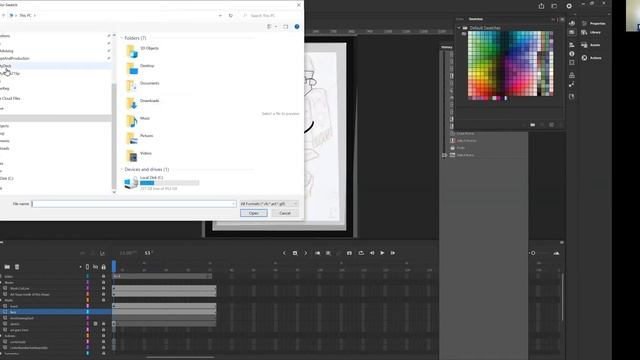Image resolution: width=640 pixels, height=360 pixels.
Task: Select the Documents folder
Action: pyautogui.click(x=142, y=86)
